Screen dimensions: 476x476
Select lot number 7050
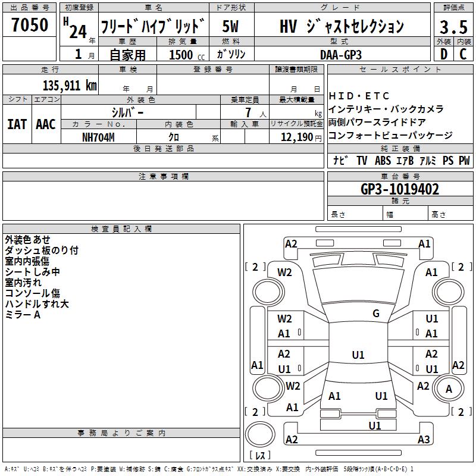pos(30,25)
